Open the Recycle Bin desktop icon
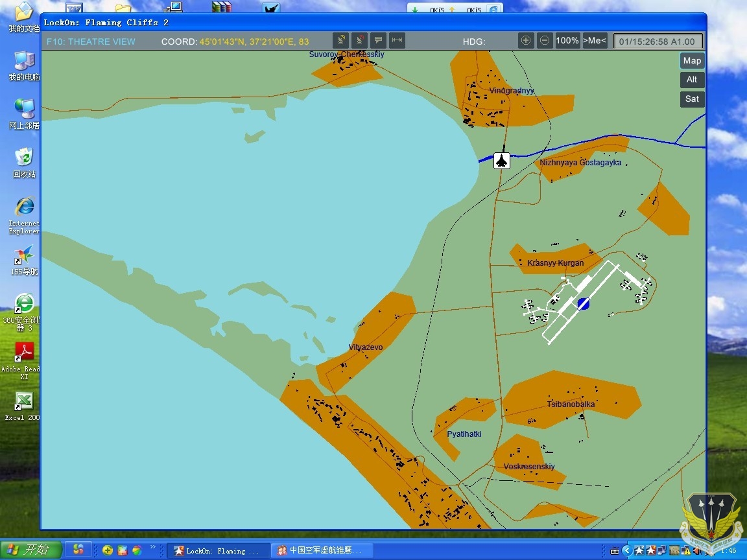747x560 pixels. [24, 163]
